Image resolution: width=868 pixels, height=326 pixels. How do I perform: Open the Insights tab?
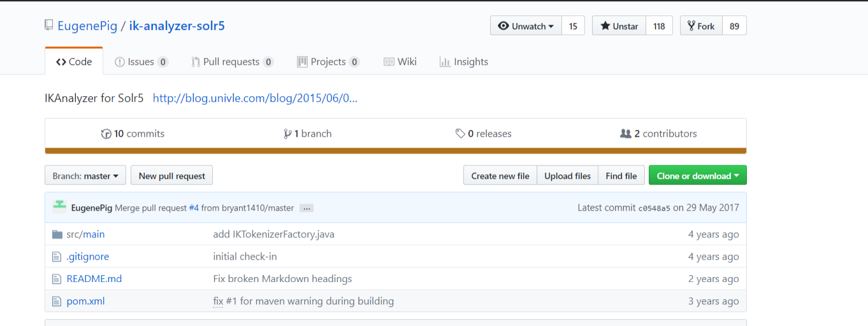coord(464,62)
